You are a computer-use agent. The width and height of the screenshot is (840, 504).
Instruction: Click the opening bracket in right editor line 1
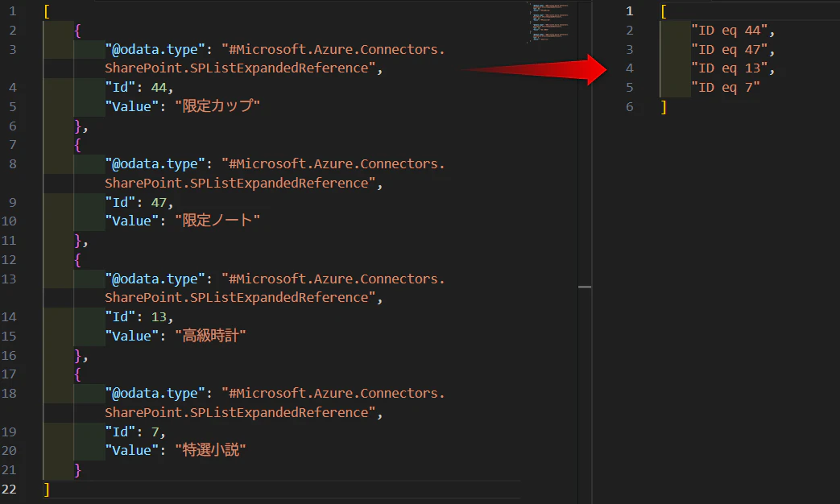click(664, 11)
